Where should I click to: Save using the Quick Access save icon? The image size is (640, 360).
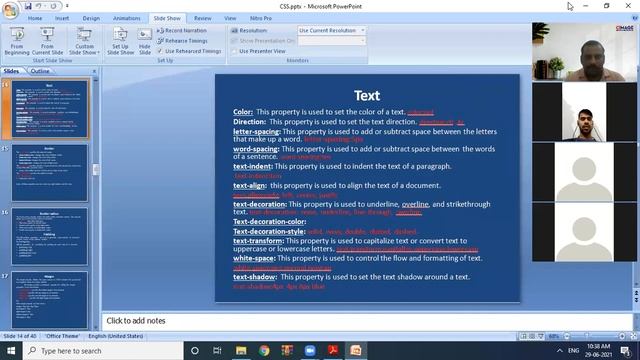click(x=28, y=6)
